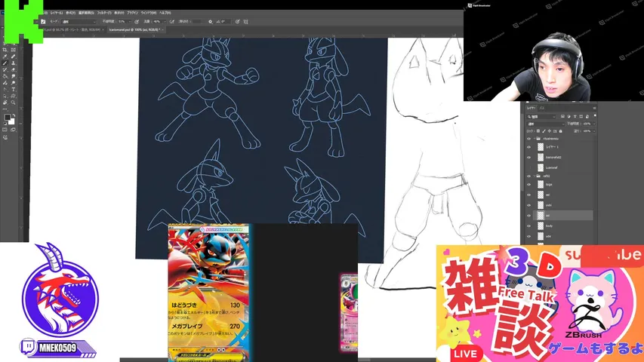Image resolution: width=644 pixels, height=362 pixels.
Task: Select the Crop tool
Action: (x=5, y=50)
